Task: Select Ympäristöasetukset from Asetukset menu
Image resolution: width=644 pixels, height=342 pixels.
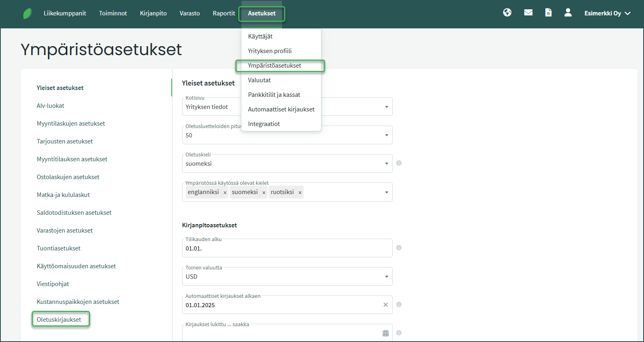Action: click(275, 66)
